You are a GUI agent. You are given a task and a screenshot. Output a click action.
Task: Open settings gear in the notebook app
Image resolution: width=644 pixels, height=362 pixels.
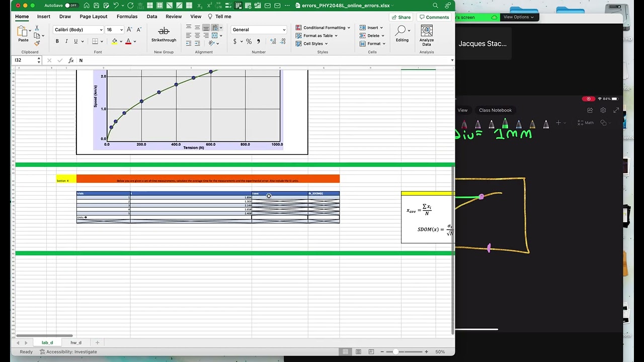(x=603, y=110)
